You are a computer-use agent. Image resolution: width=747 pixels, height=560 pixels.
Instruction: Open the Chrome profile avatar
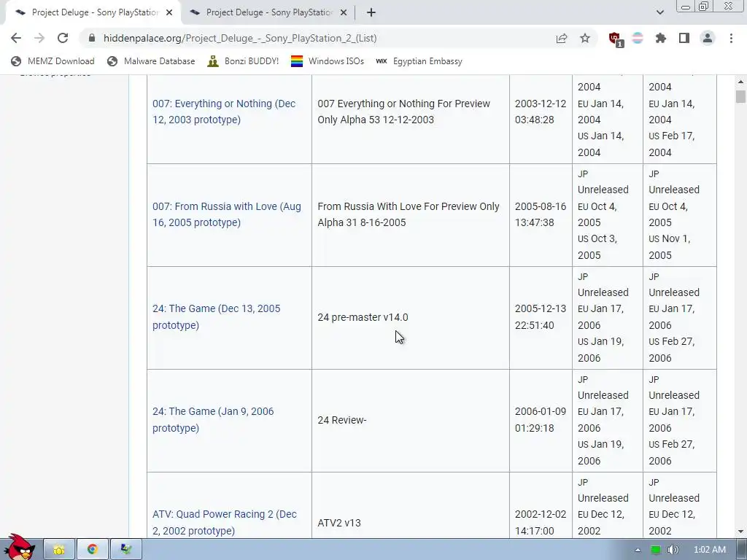click(x=708, y=38)
